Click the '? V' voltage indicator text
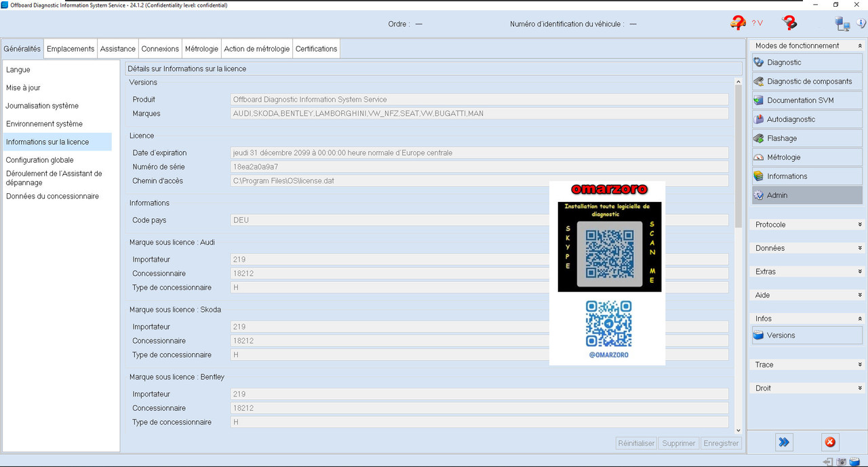This screenshot has height=467, width=868. point(757,24)
